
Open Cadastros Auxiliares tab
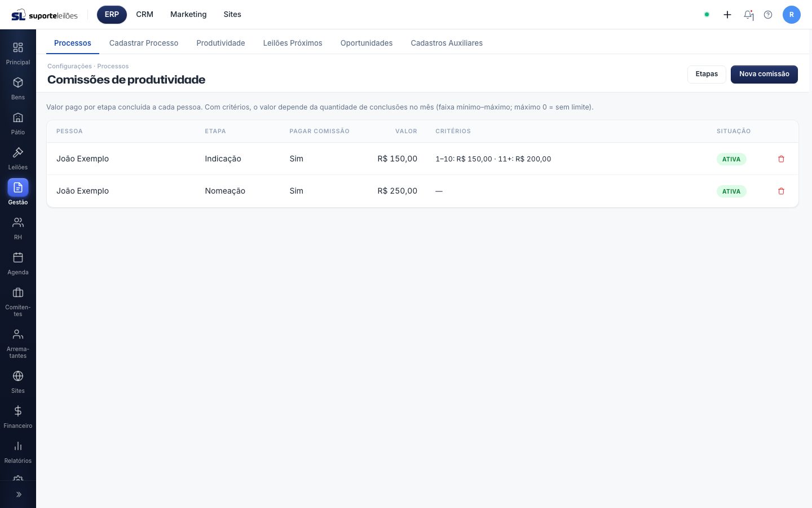447,43
